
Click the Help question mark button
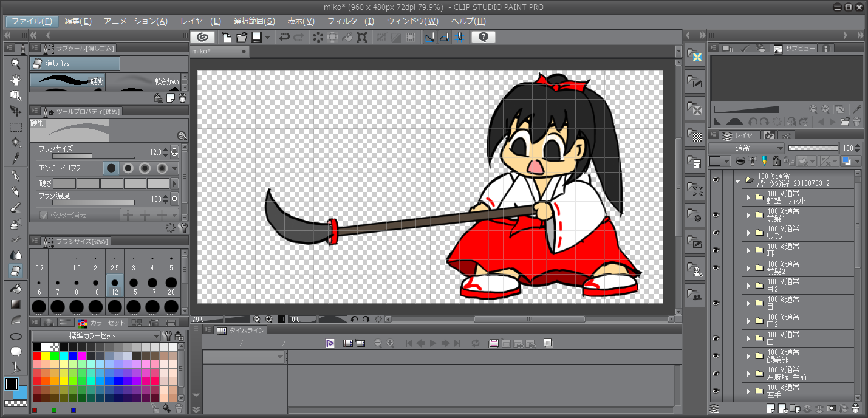tap(482, 37)
